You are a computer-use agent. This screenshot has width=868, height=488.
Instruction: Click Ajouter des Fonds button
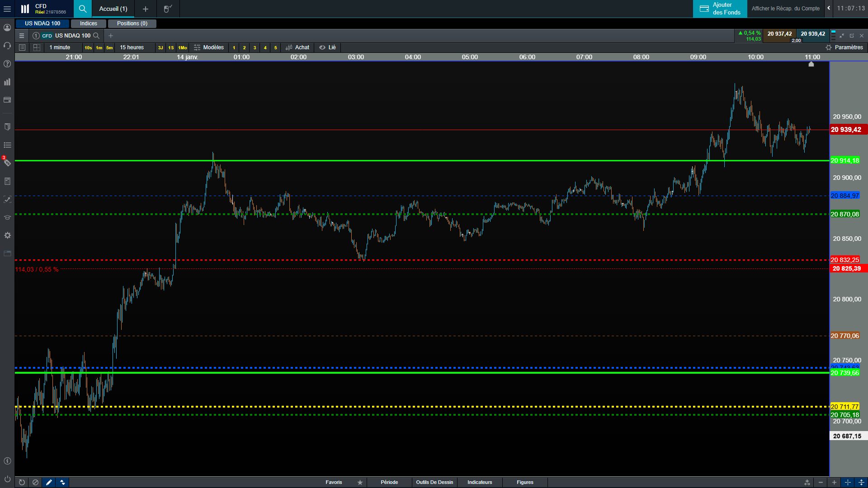[720, 9]
